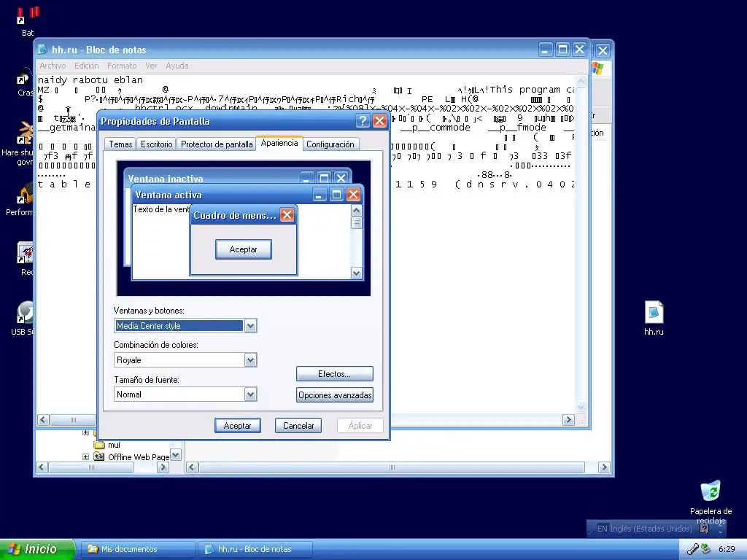Open the Temas tab
Viewport: 747px width, 560px height.
[x=120, y=144]
